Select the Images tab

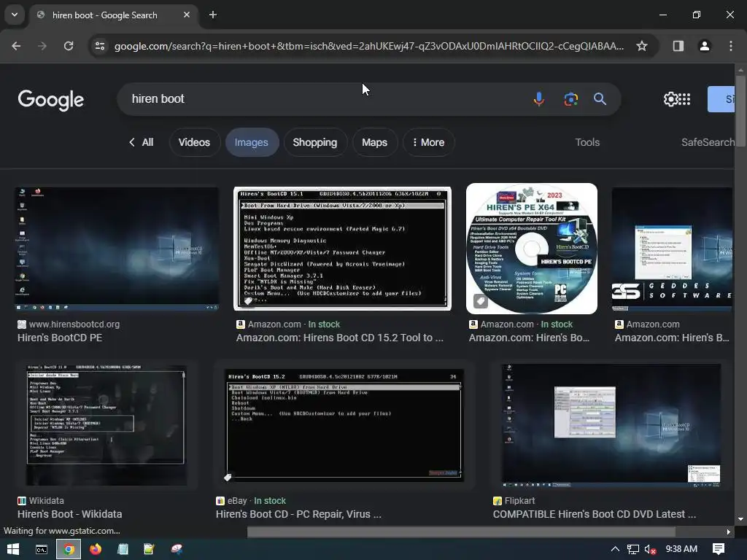(x=252, y=142)
